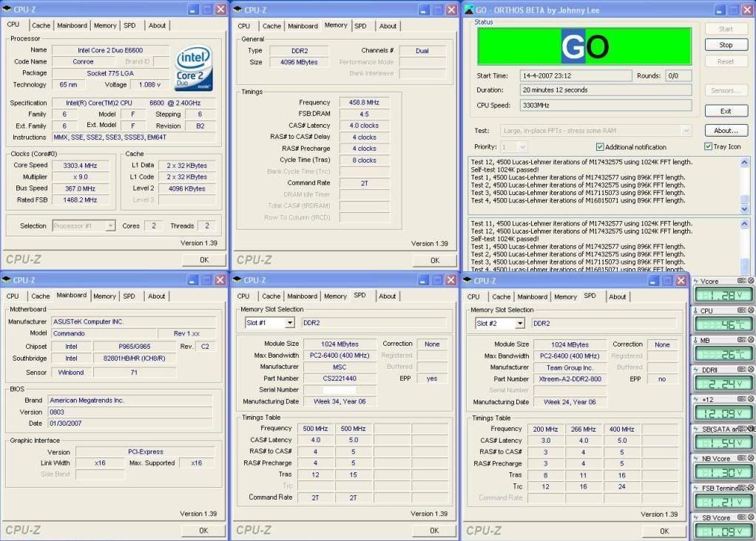The height and width of the screenshot is (541, 756).
Task: Click the thermometer icon beside the MB sensor label
Action: coord(696,340)
